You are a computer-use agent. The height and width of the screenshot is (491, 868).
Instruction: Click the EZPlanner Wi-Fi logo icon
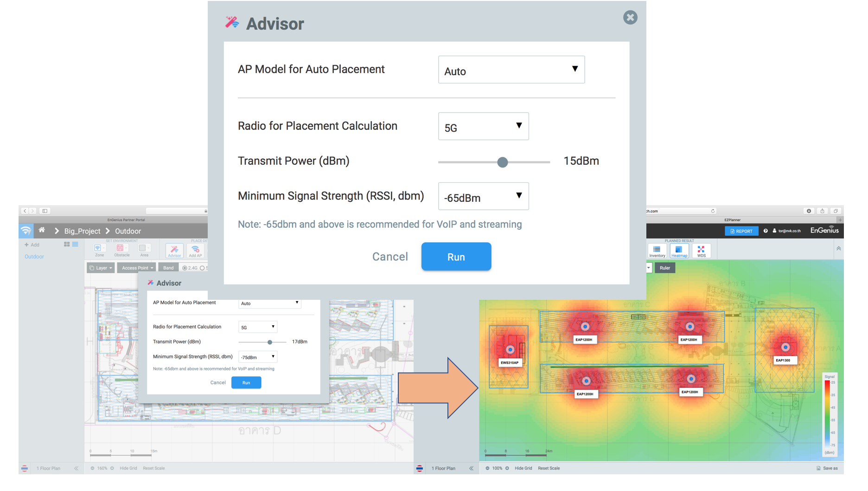(26, 231)
